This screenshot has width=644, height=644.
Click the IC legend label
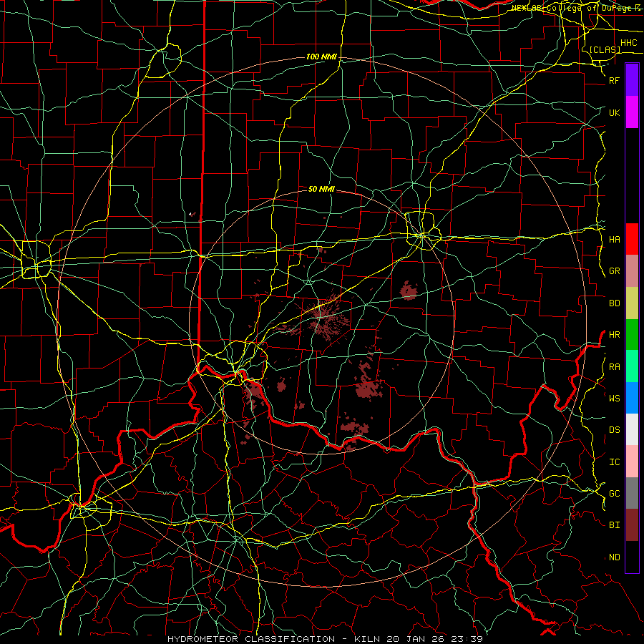click(x=614, y=462)
